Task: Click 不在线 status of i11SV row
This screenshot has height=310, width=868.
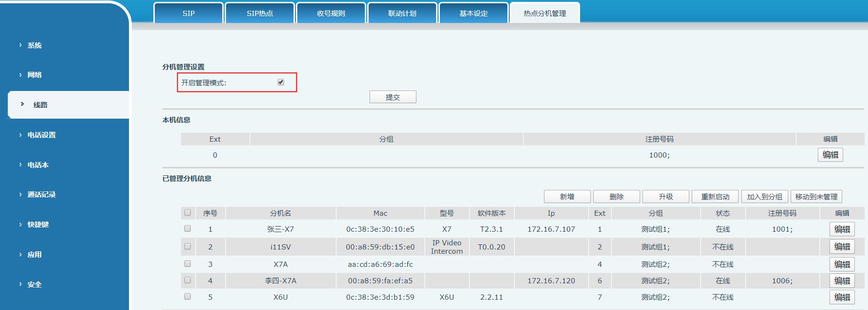Action: coord(723,247)
